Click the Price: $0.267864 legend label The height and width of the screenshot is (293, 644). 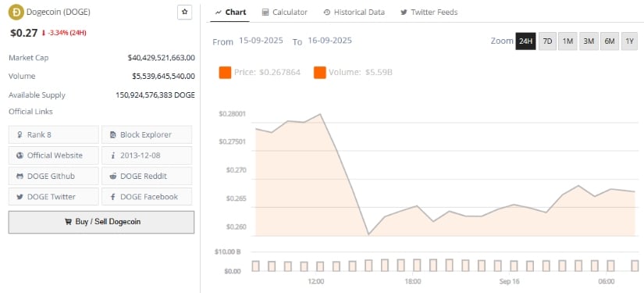coord(268,73)
